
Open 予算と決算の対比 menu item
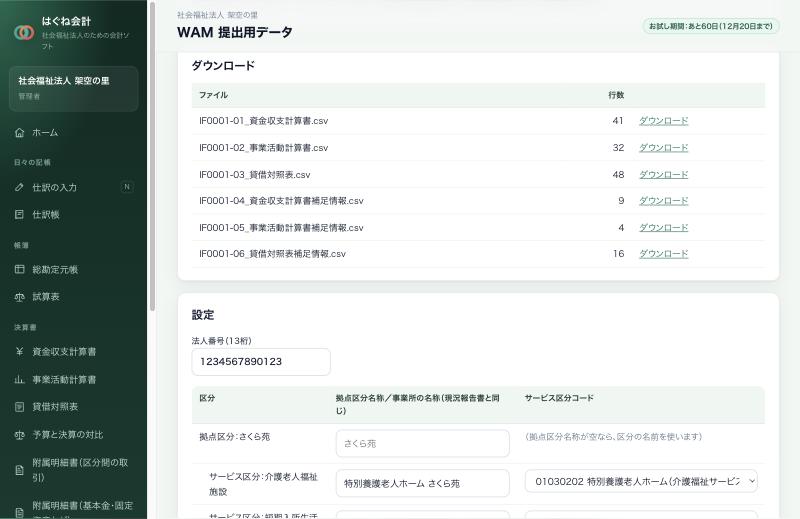[x=73, y=435]
